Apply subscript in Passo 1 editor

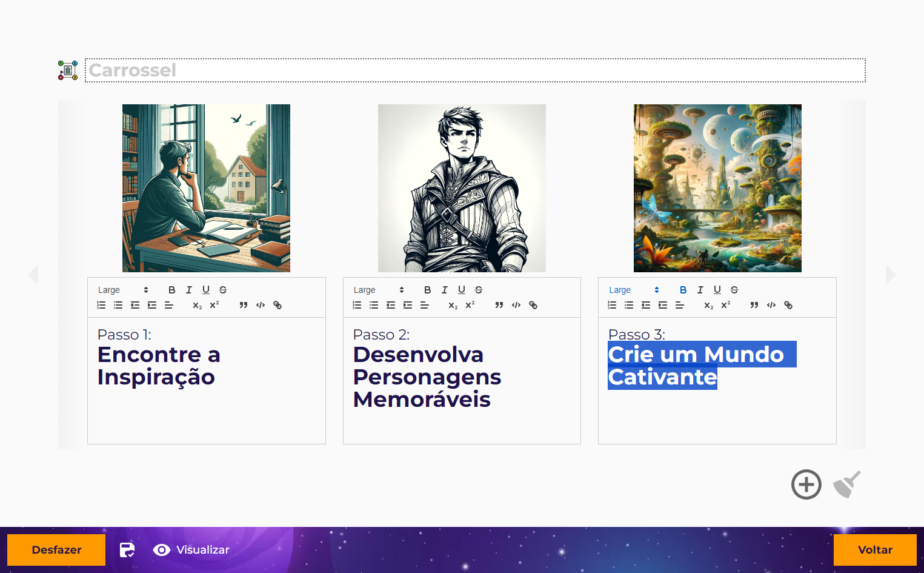coord(198,305)
